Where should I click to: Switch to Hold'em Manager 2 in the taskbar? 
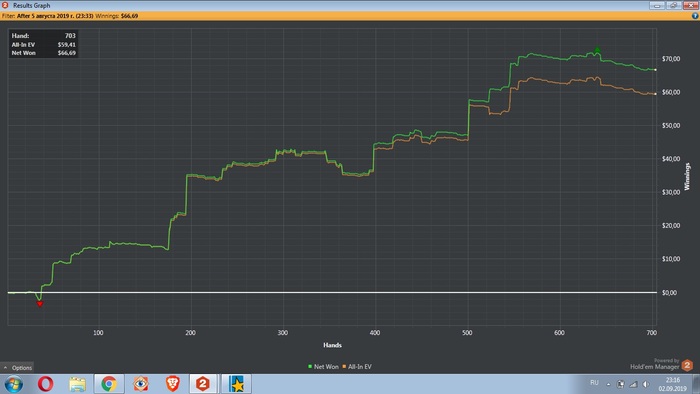[203, 384]
